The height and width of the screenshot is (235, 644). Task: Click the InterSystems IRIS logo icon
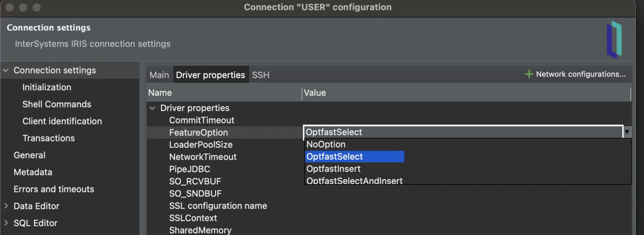coord(614,39)
